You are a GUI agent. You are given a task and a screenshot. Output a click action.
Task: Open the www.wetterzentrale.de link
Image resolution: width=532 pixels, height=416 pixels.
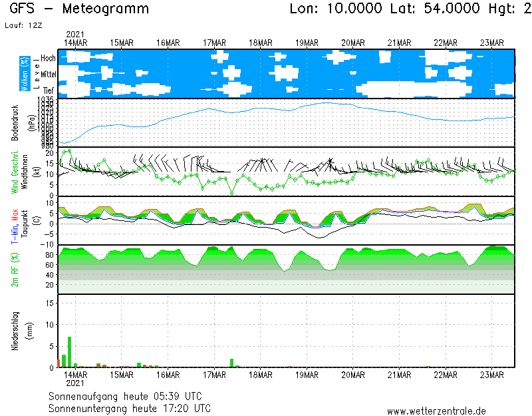(436, 411)
